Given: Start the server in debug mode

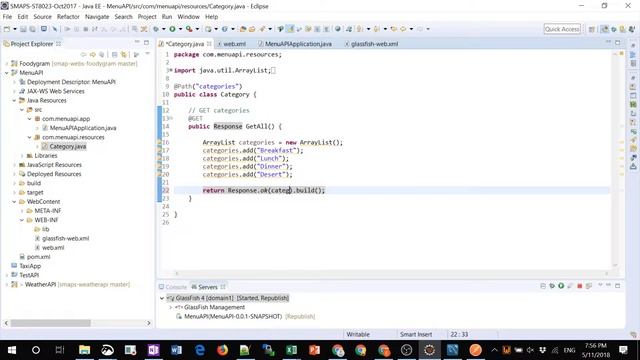Looking at the screenshot, I should point(552,286).
